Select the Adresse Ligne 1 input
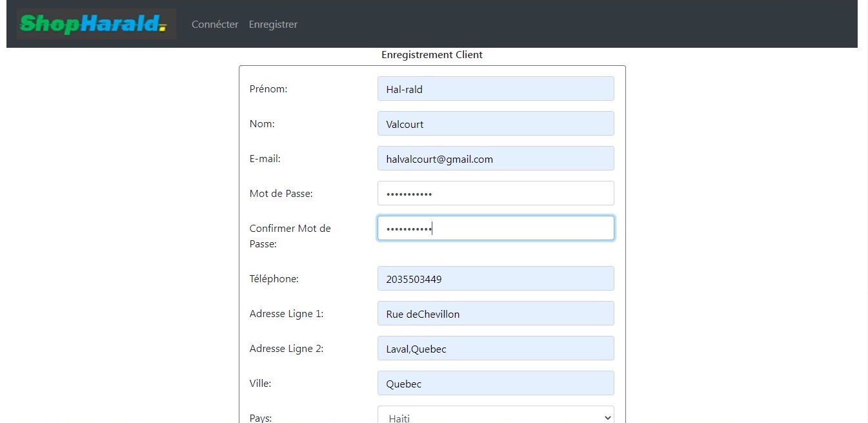 (495, 314)
